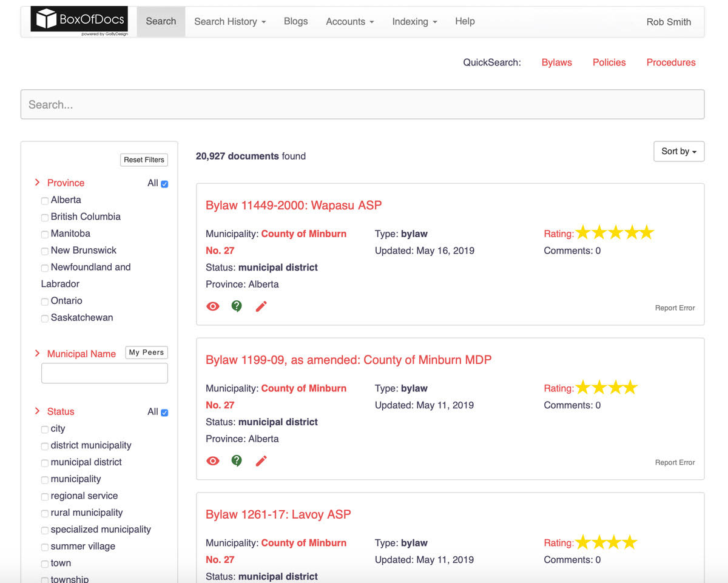Click the BoxOfDocs logo
The image size is (728, 583).
79,21
